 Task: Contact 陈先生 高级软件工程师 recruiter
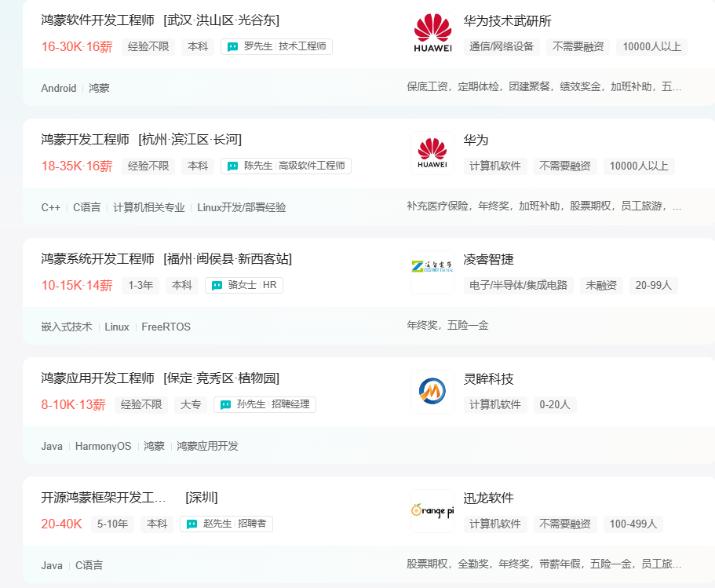pos(286,166)
